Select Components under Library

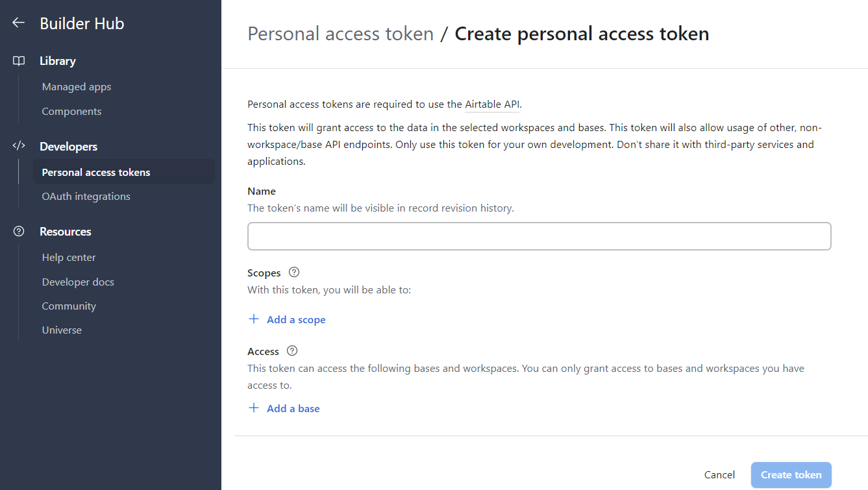tap(71, 111)
